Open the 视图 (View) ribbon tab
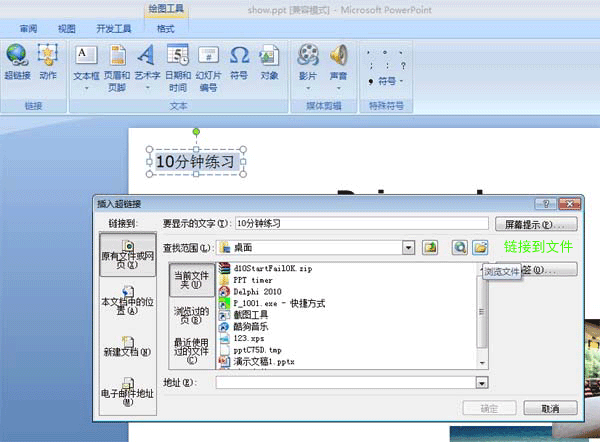 click(x=66, y=29)
